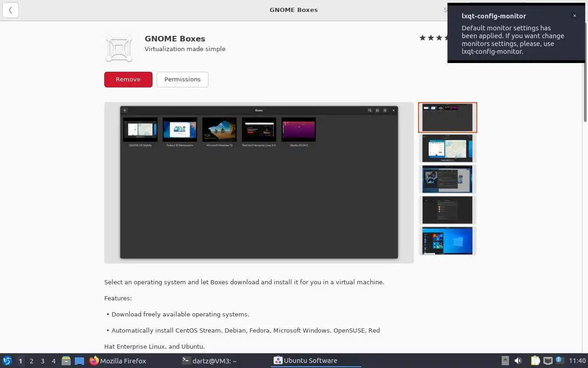Remove the GNOME Boxes application
588x368 pixels.
[x=128, y=79]
